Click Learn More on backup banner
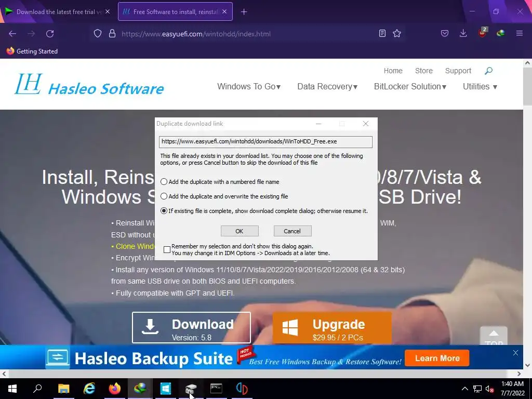Image resolution: width=532 pixels, height=399 pixels. coord(437,358)
